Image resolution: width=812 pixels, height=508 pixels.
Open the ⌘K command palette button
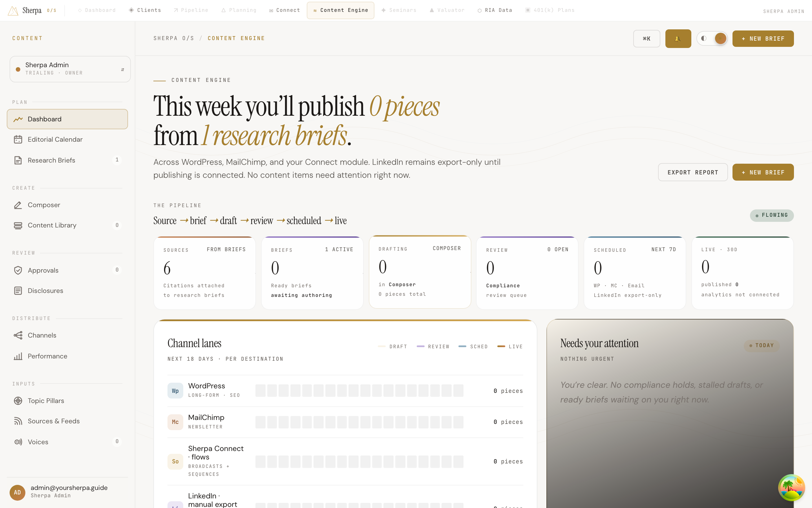(x=646, y=39)
